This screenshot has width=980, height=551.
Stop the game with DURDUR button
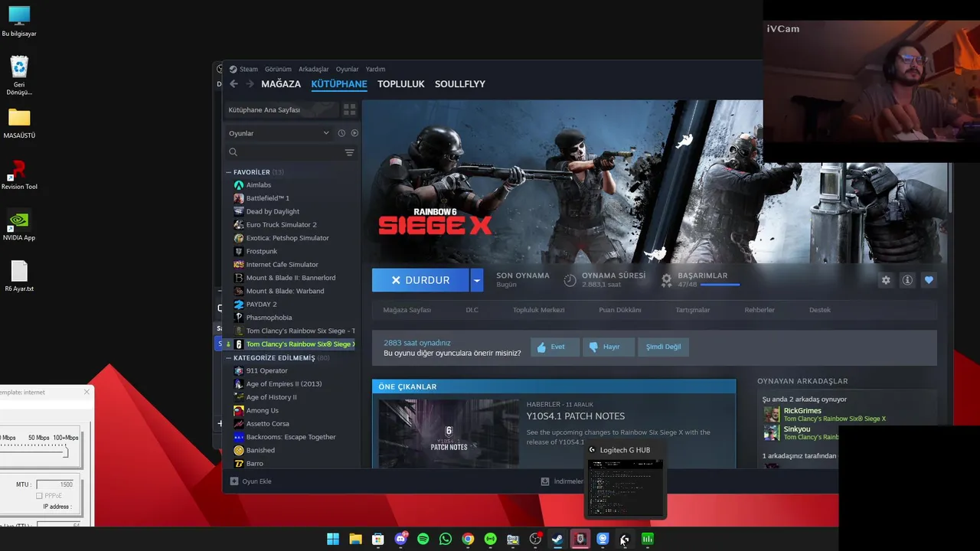tap(420, 280)
